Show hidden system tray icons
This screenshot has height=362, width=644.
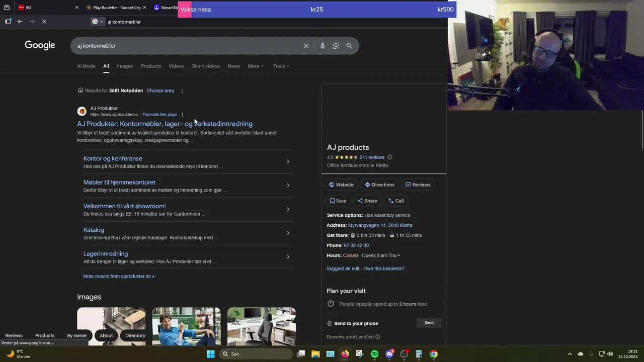point(570,354)
